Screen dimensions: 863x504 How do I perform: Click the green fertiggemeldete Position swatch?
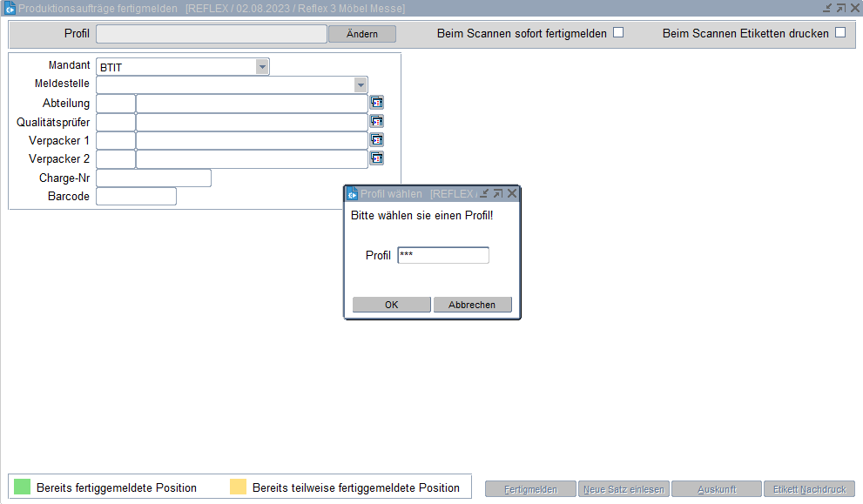pyautogui.click(x=22, y=487)
